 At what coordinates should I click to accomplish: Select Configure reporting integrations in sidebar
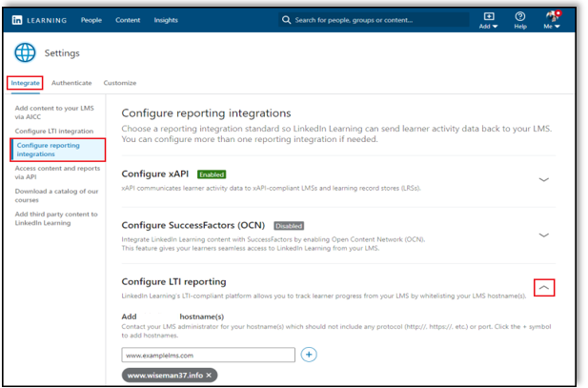click(x=58, y=150)
